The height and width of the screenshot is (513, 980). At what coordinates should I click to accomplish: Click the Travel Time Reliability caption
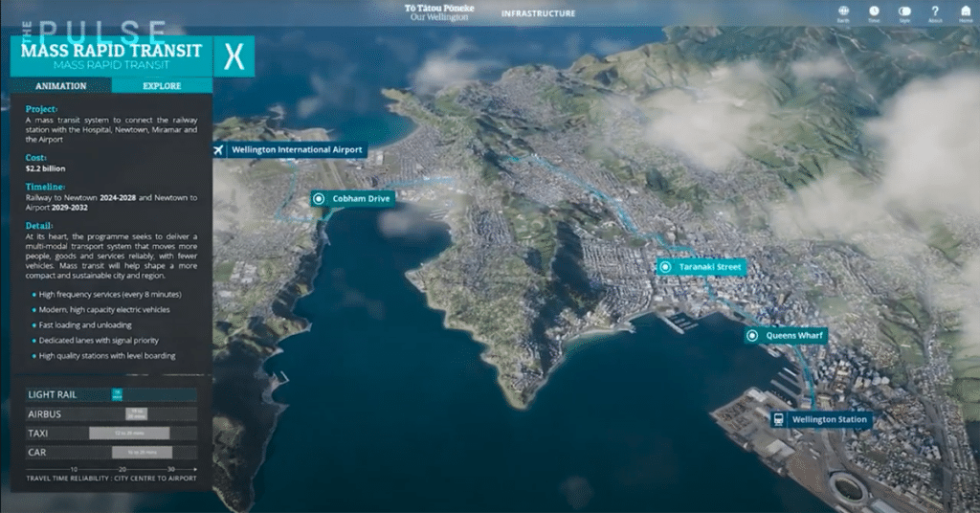(111, 478)
